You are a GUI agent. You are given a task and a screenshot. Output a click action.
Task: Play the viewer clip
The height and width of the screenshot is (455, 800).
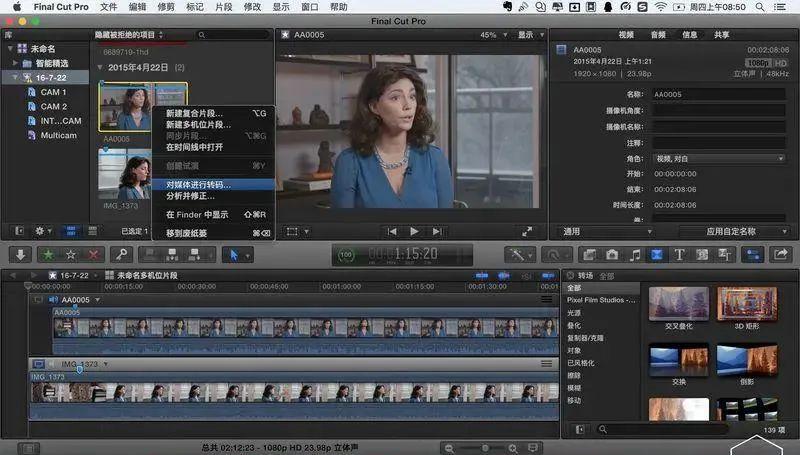click(x=414, y=232)
